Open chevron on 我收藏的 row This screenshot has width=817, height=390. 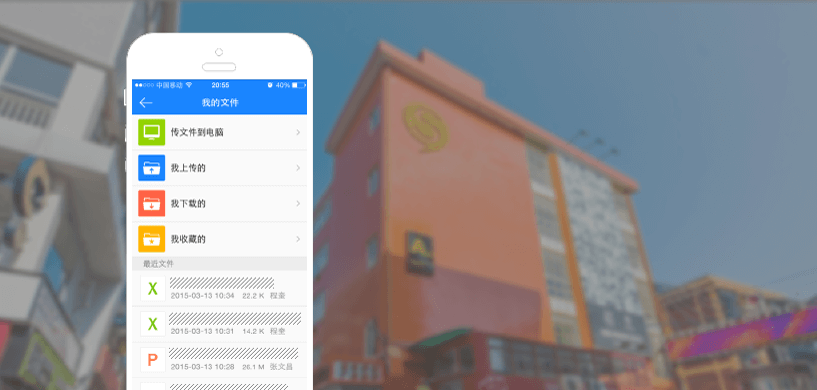point(298,239)
